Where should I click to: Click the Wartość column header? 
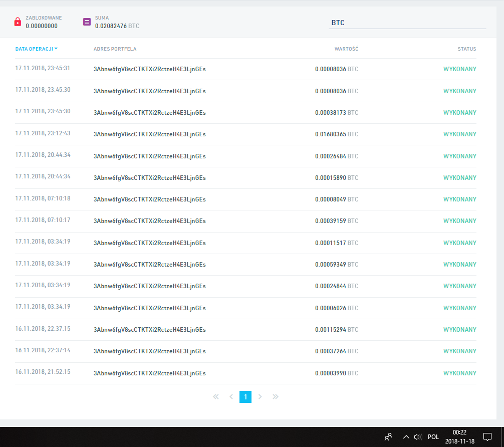tap(346, 49)
